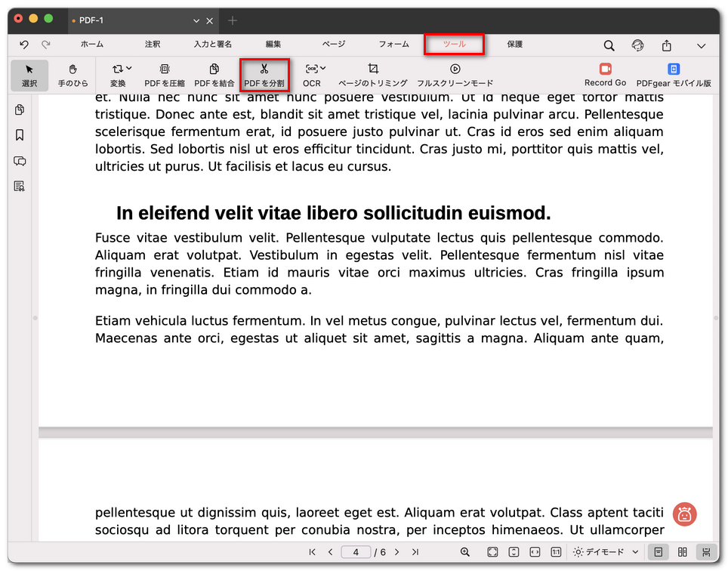Enable single page view mode

tap(659, 552)
